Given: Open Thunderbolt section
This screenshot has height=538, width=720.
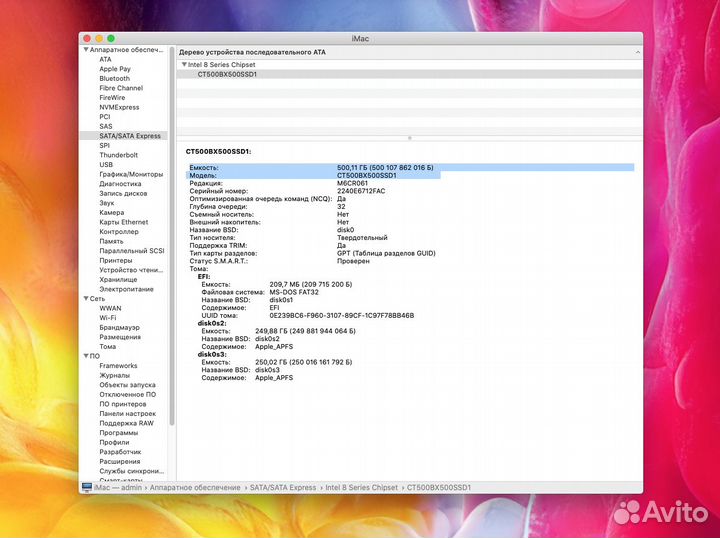Looking at the screenshot, I should [x=118, y=155].
